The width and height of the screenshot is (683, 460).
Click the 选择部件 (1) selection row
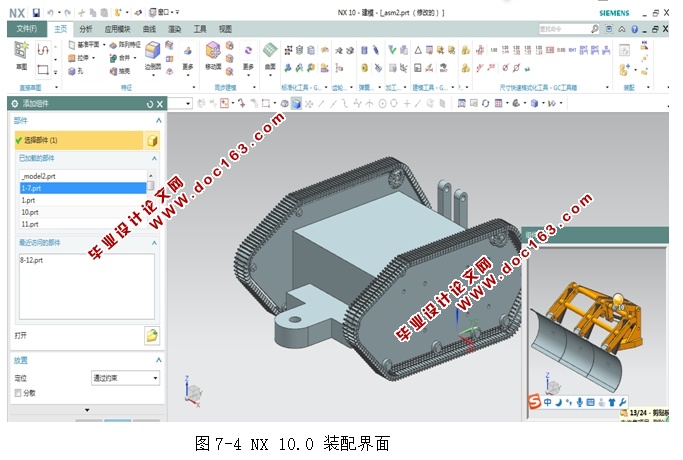(79, 140)
